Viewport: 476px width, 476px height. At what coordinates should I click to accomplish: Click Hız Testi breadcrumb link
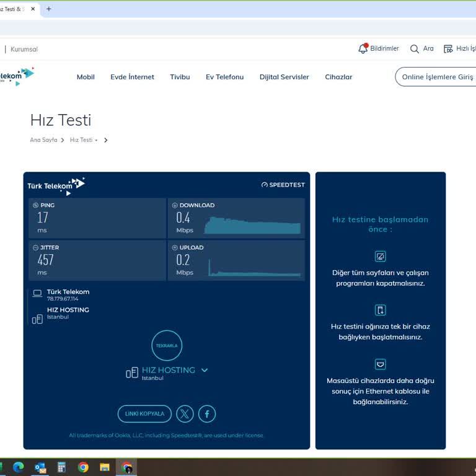pyautogui.click(x=81, y=140)
